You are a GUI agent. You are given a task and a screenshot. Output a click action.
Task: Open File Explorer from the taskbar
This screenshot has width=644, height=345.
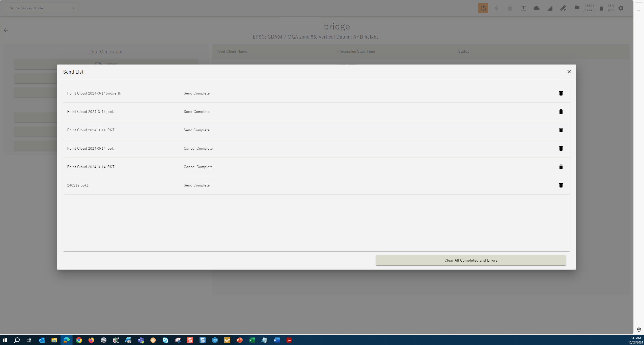click(x=54, y=340)
